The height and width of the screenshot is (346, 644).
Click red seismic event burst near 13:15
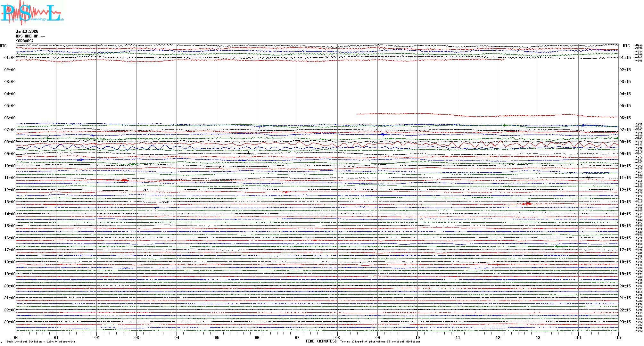(x=527, y=204)
